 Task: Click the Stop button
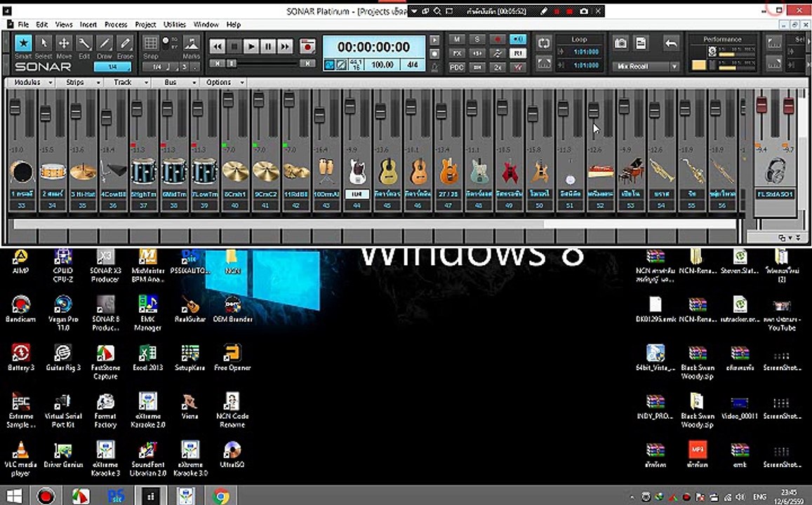(234, 46)
